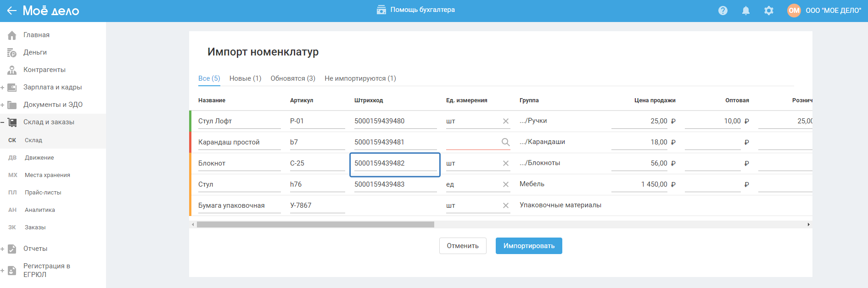This screenshot has height=288, width=868.
Task: Click the OM user avatar
Action: coord(794,11)
